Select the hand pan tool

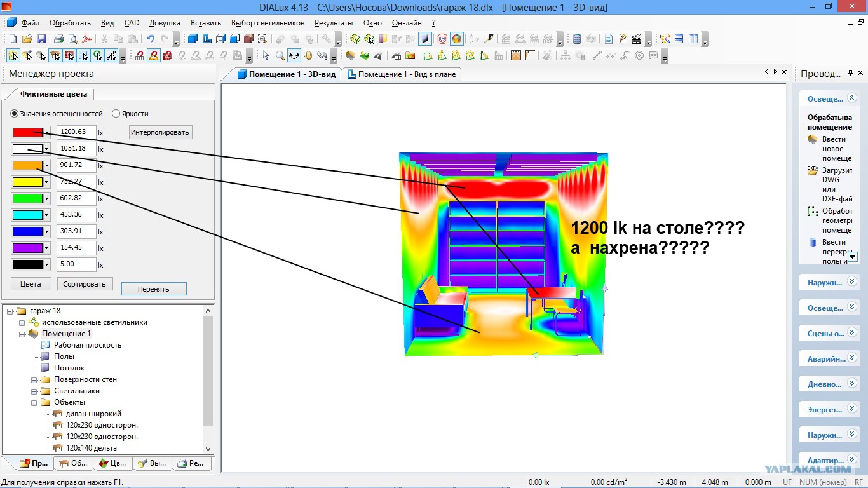click(308, 55)
